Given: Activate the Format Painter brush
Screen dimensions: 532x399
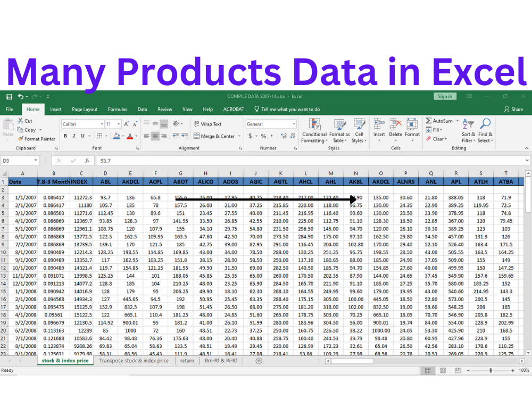Looking at the screenshot, I should click(36, 139).
